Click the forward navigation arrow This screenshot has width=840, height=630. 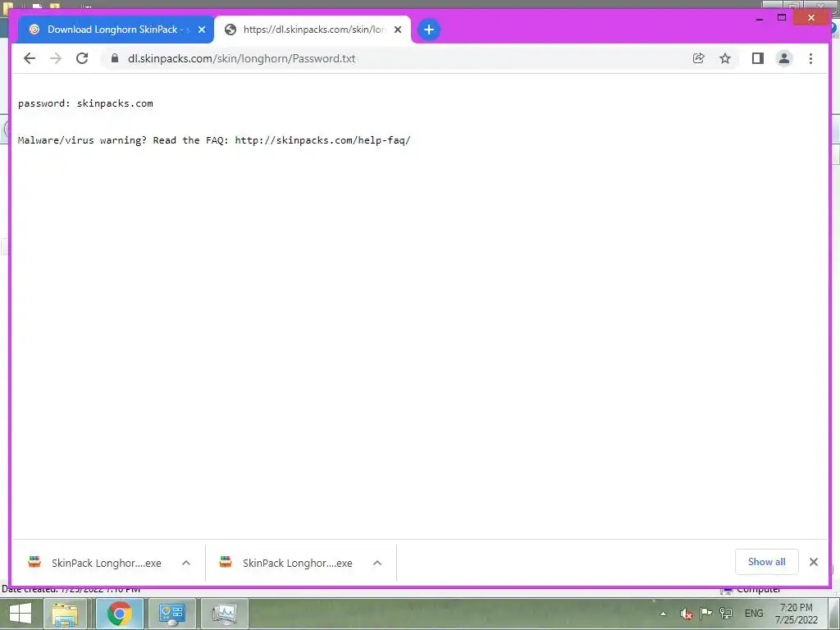56,58
